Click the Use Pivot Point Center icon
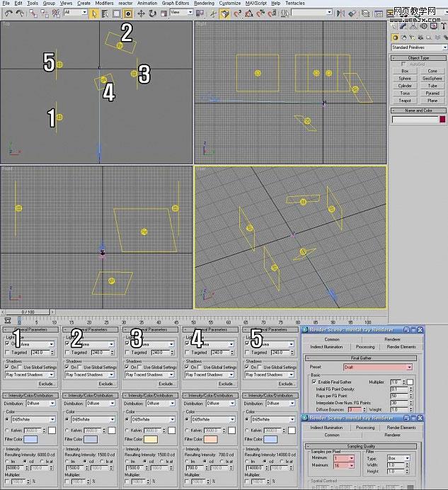The width and height of the screenshot is (448, 490). [x=200, y=13]
